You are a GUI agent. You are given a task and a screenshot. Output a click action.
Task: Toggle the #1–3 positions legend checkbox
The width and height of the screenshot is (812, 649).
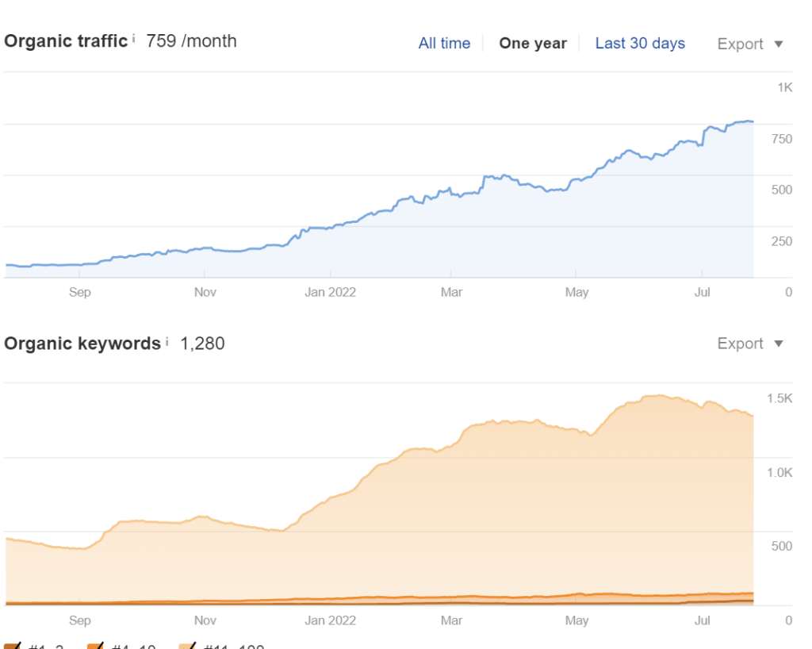tap(11, 645)
